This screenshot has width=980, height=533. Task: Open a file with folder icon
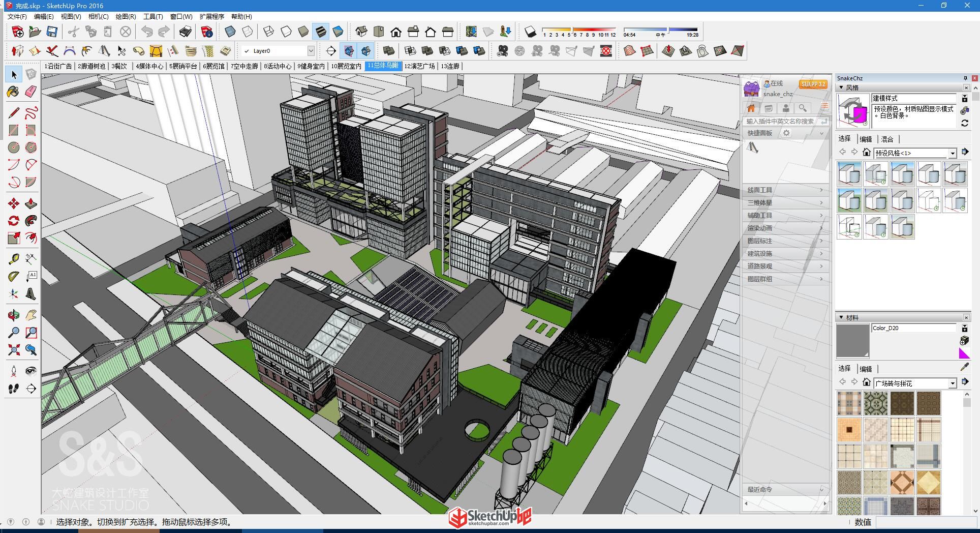click(x=35, y=32)
